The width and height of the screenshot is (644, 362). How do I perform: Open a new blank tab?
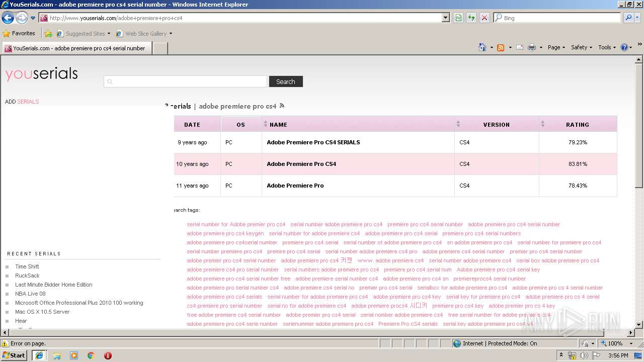coord(160,48)
